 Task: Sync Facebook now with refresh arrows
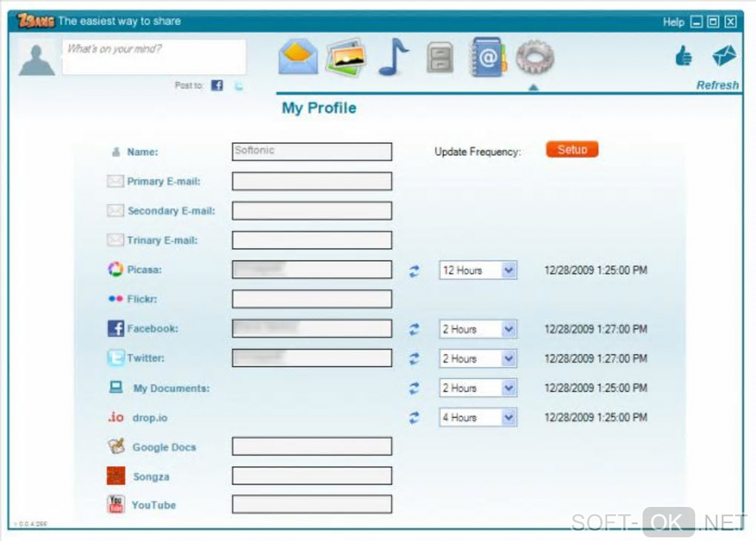click(414, 330)
